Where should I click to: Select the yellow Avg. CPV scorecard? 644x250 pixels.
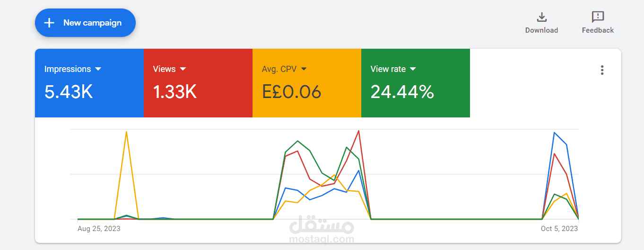click(307, 83)
